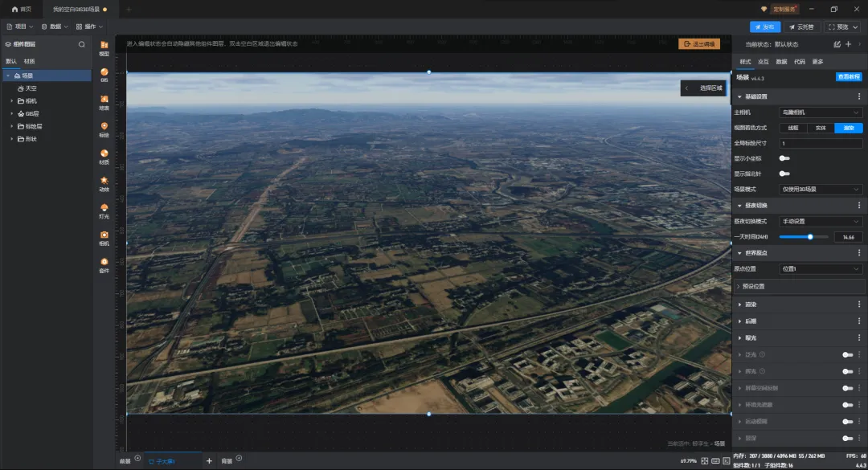Open the 原点位置 dropdown
This screenshot has width=868, height=470.
[x=821, y=269]
